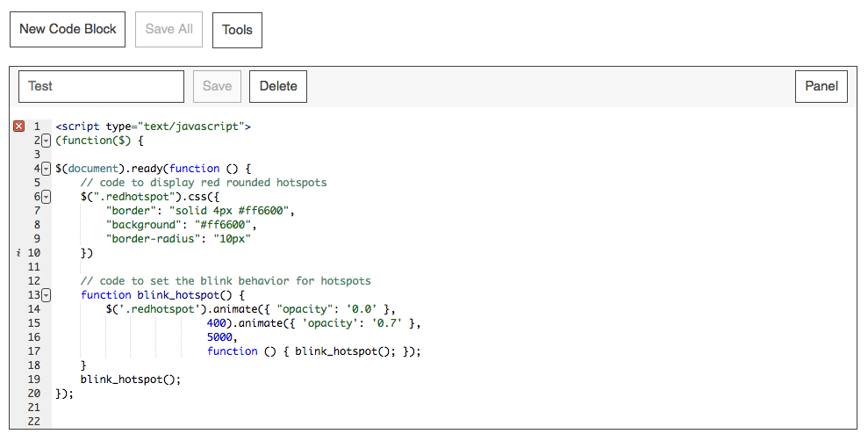The width and height of the screenshot is (868, 441).
Task: Click the New Code Block button
Action: pyautogui.click(x=68, y=29)
